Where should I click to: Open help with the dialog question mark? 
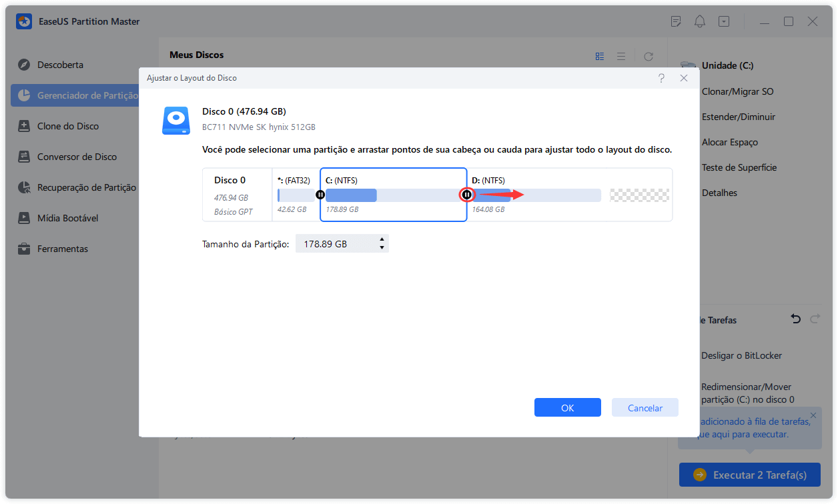[x=661, y=78]
